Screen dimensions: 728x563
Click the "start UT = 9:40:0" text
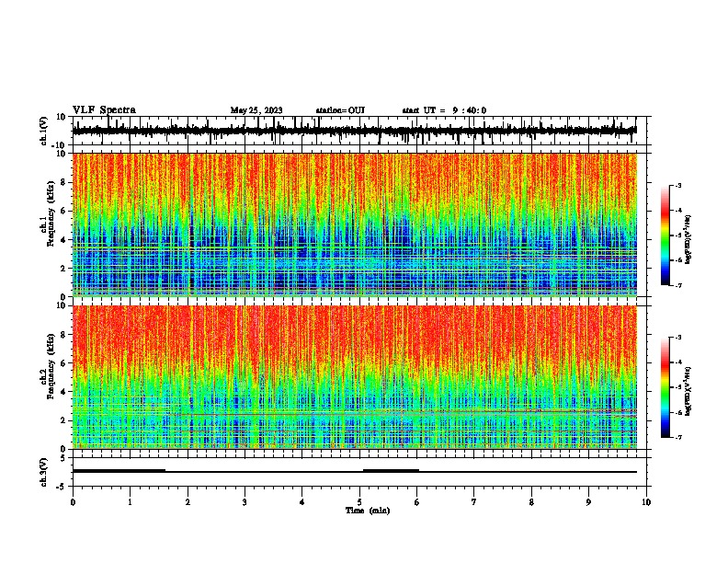pos(444,110)
